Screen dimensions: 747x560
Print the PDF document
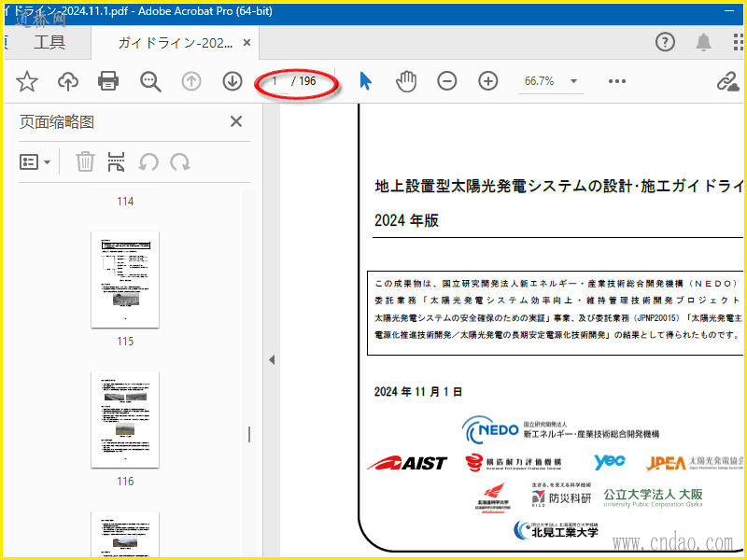click(108, 81)
